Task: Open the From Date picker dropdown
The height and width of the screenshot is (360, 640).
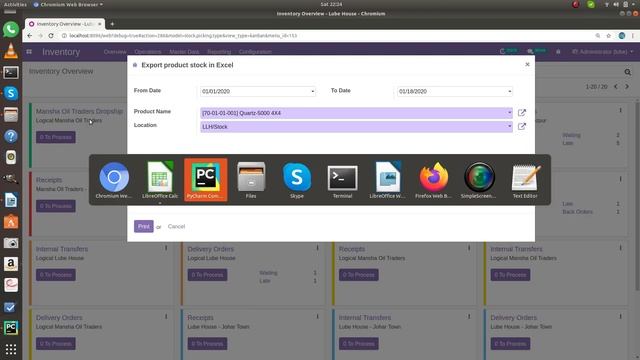Action: (x=313, y=91)
